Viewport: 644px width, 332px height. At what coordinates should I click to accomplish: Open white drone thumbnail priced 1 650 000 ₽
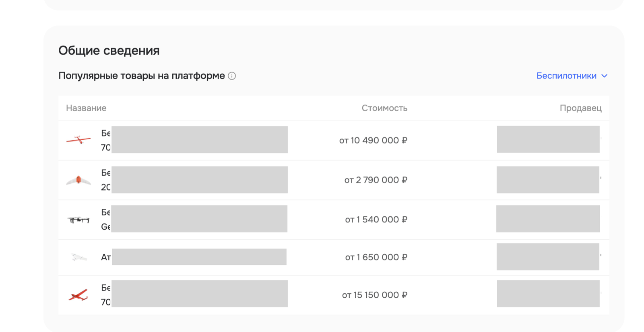pyautogui.click(x=79, y=257)
